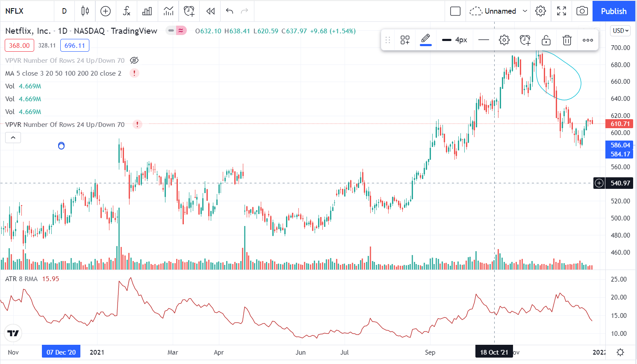Viewport: 637px width, 364px height.
Task: Add alert on the drawing
Action: [x=525, y=40]
